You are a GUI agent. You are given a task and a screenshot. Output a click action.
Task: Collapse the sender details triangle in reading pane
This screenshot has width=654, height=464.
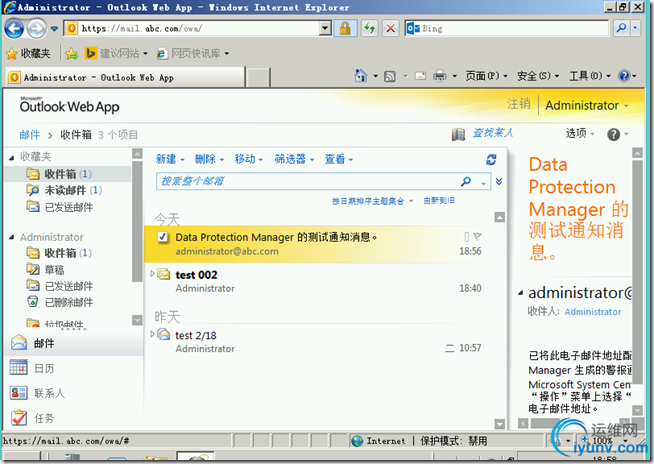coord(521,293)
